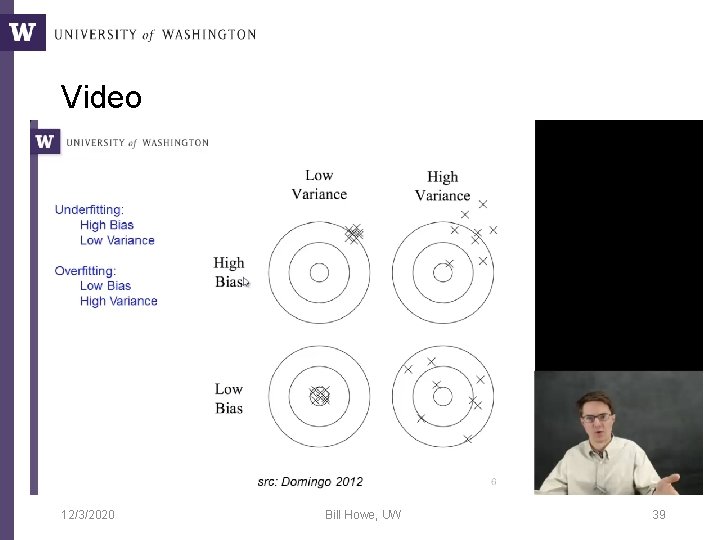Click the 'src: Domingo 2012' citation
This screenshot has height=540, width=720.
(x=310, y=482)
